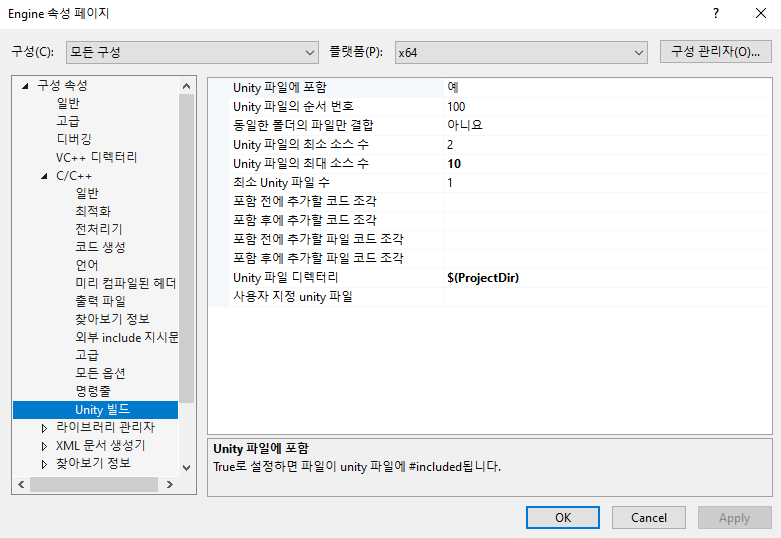The width and height of the screenshot is (781, 538).
Task: Select the 디버깅 tree item
Action: 74,139
